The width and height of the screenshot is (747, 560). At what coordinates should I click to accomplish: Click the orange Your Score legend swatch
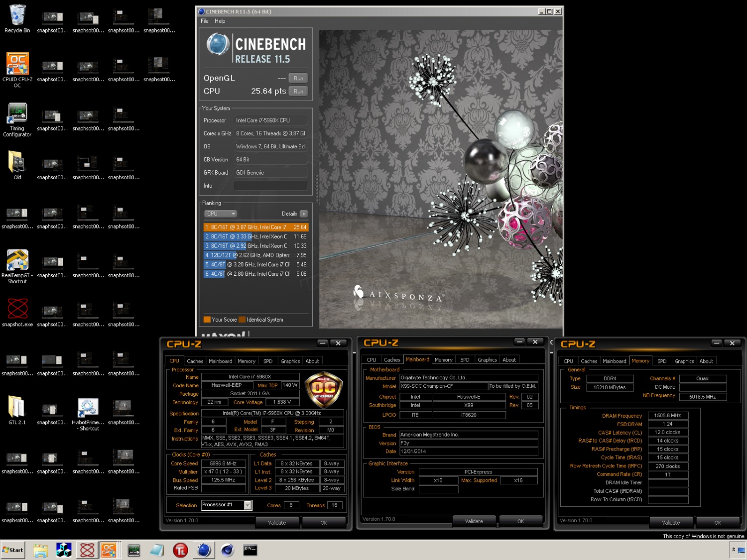[207, 320]
